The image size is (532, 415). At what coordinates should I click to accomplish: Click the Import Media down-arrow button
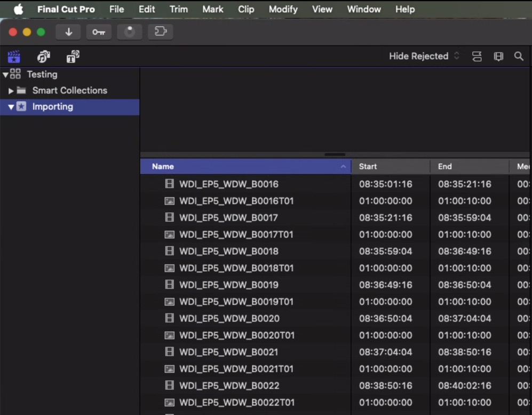point(68,32)
